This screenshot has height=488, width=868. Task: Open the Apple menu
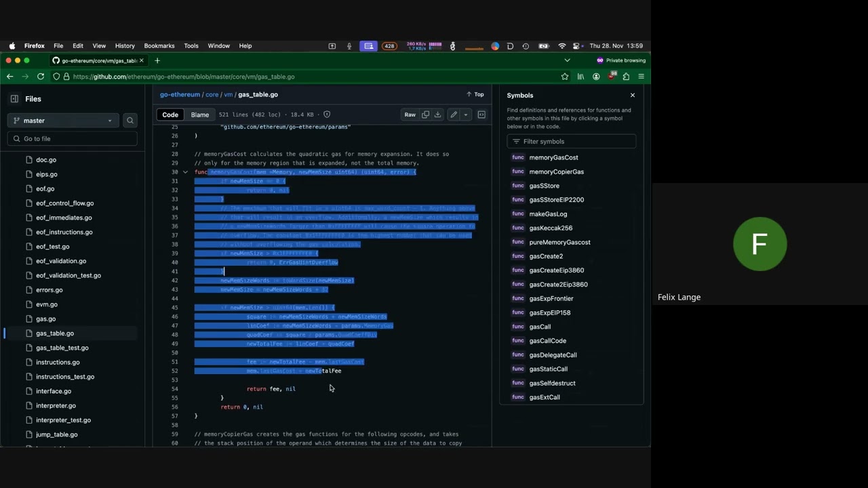point(12,46)
